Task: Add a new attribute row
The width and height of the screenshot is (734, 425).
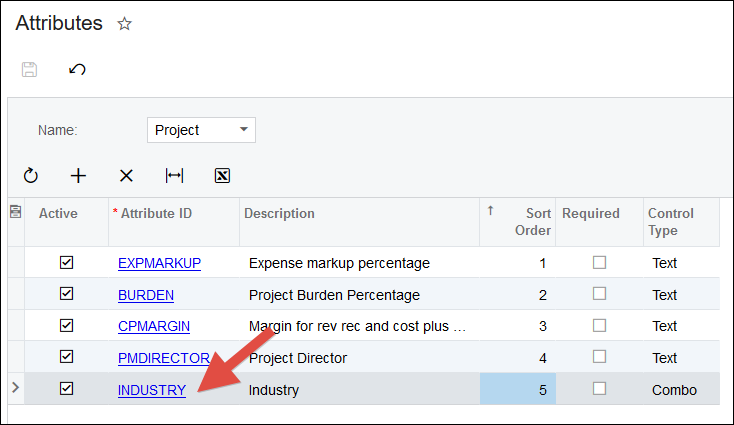Action: tap(78, 176)
